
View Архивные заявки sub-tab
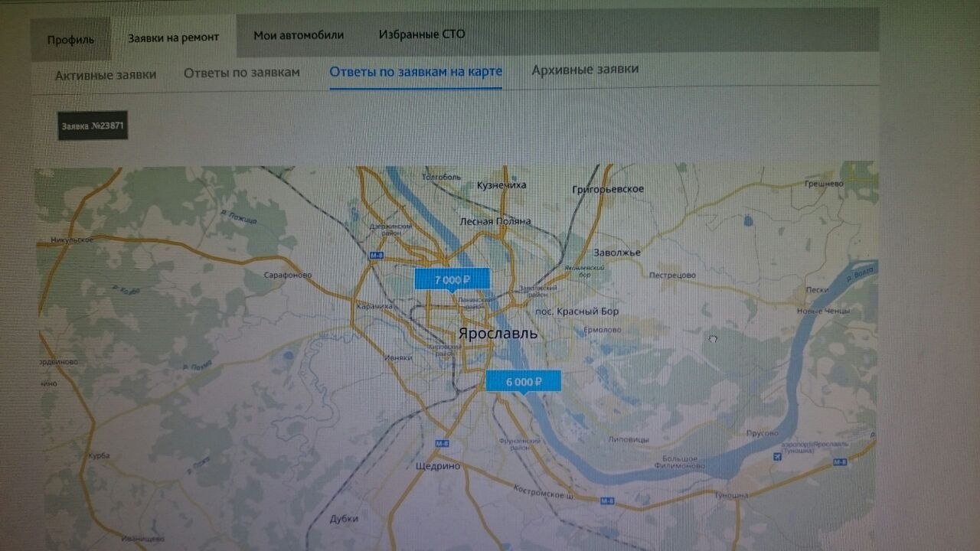(x=585, y=70)
